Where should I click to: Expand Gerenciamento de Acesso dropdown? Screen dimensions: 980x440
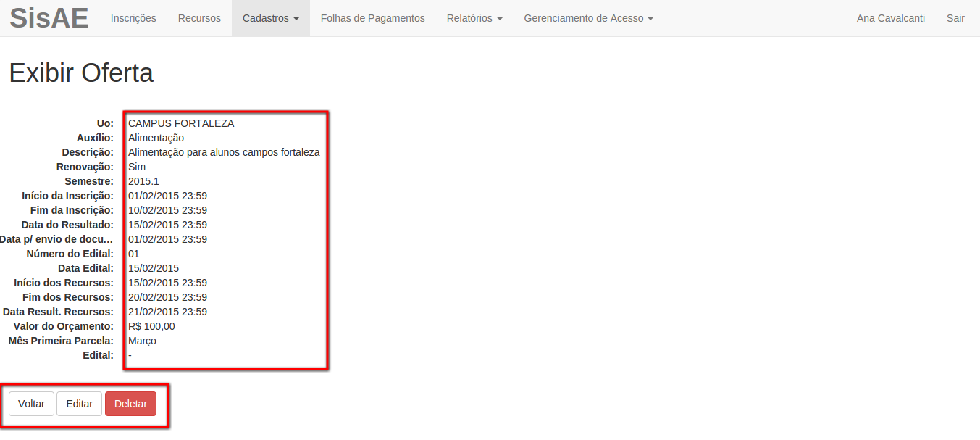coord(589,18)
